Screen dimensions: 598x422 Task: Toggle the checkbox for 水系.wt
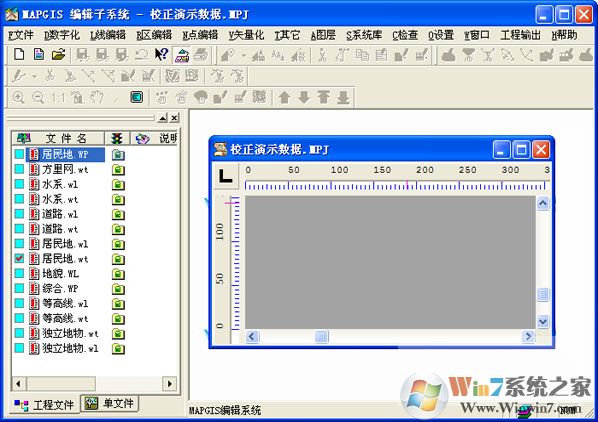pos(19,199)
